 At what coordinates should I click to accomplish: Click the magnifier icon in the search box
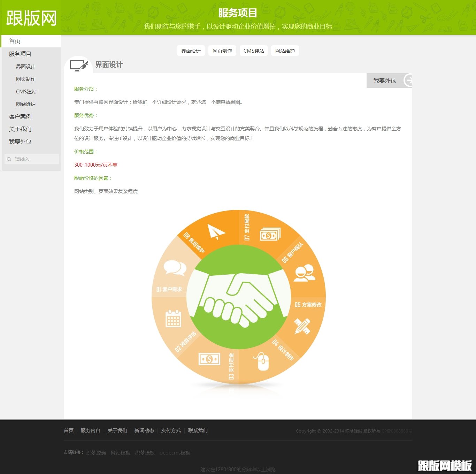pos(9,159)
